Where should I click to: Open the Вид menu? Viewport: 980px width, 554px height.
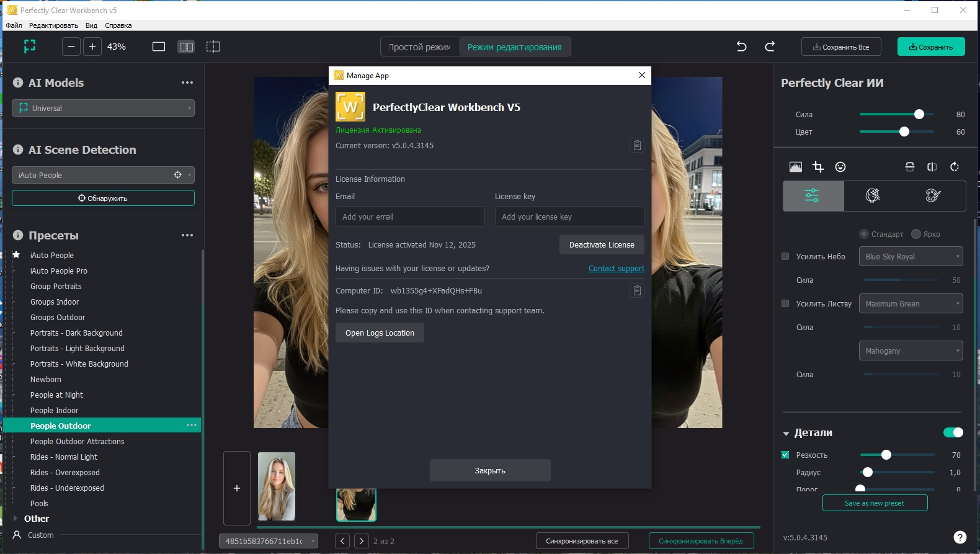[91, 25]
